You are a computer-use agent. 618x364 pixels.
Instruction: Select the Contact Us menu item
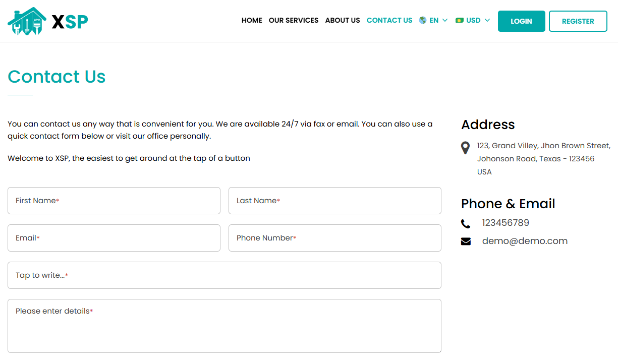(x=389, y=20)
